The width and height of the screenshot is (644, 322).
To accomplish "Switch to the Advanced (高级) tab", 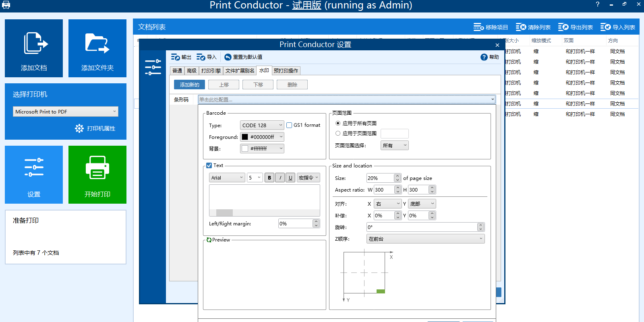I will pos(192,71).
